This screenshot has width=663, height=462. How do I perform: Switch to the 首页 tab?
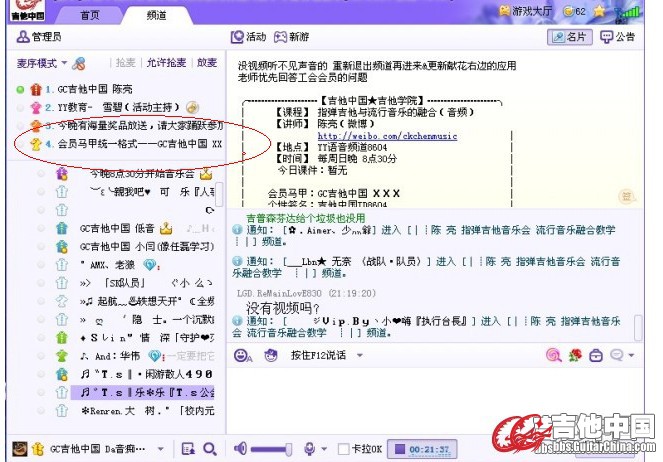pyautogui.click(x=90, y=15)
